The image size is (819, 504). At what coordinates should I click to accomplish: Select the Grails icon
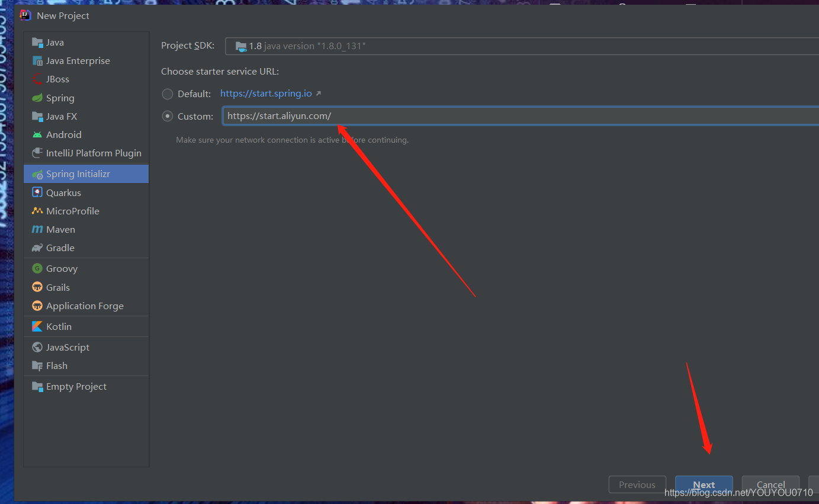[37, 288]
